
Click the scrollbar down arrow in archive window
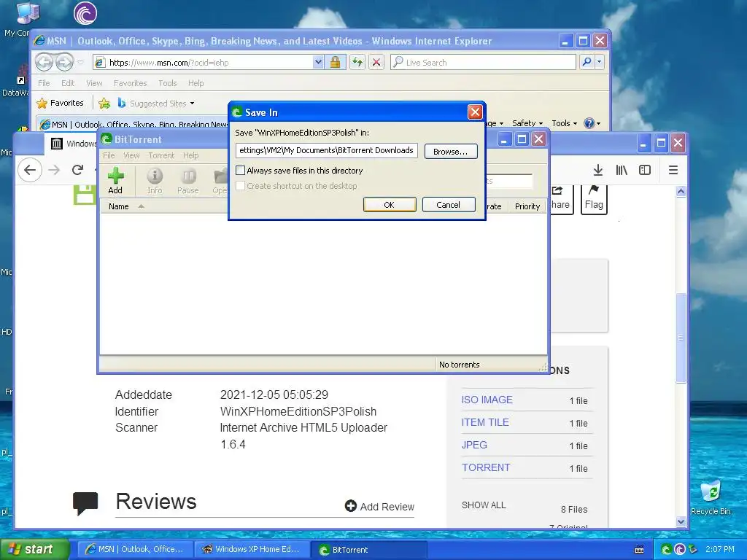pos(681,521)
